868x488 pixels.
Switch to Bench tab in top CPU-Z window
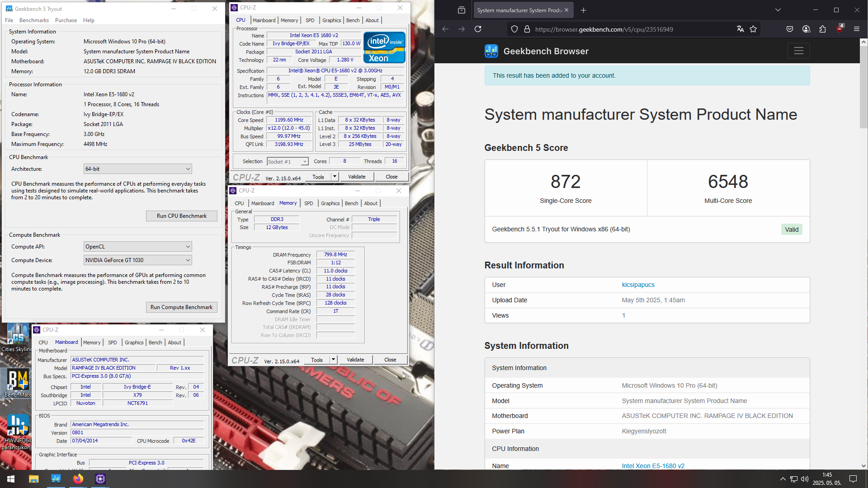(353, 20)
